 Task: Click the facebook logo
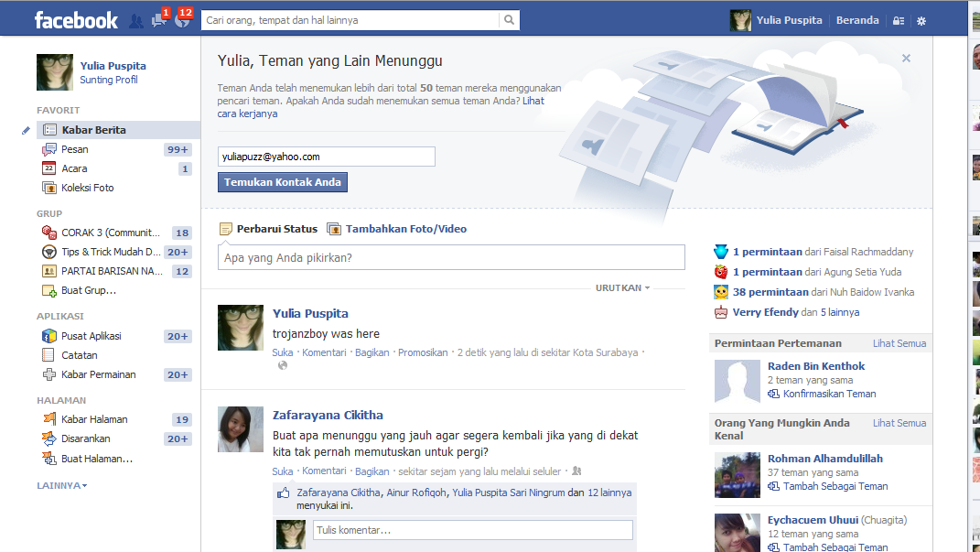click(76, 21)
